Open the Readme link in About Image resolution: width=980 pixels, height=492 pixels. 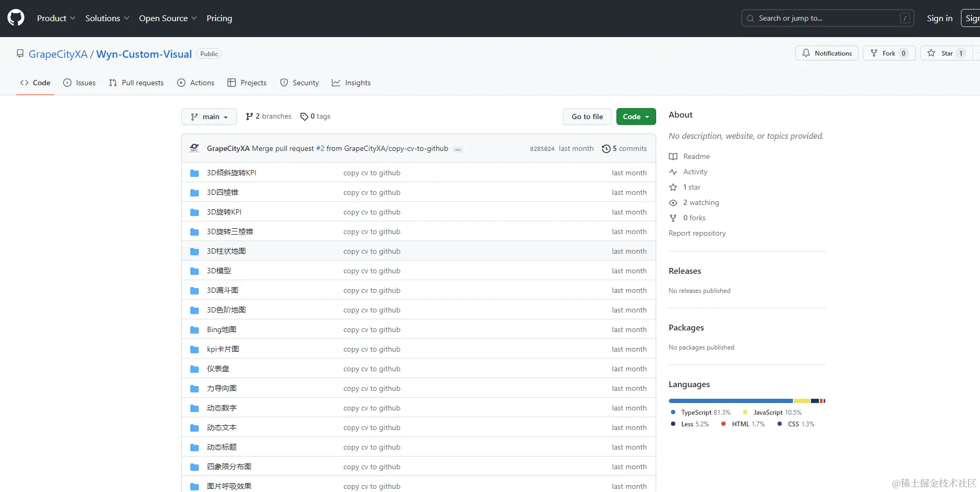690,156
